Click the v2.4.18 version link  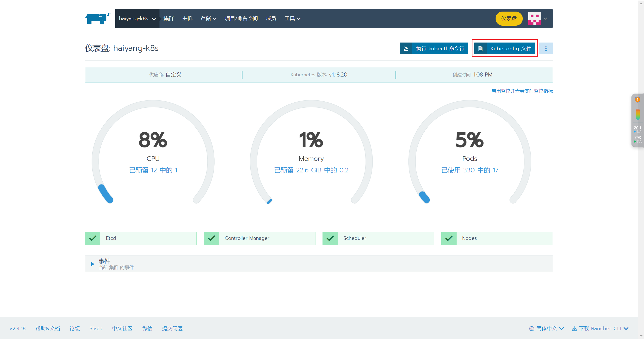pos(18,328)
